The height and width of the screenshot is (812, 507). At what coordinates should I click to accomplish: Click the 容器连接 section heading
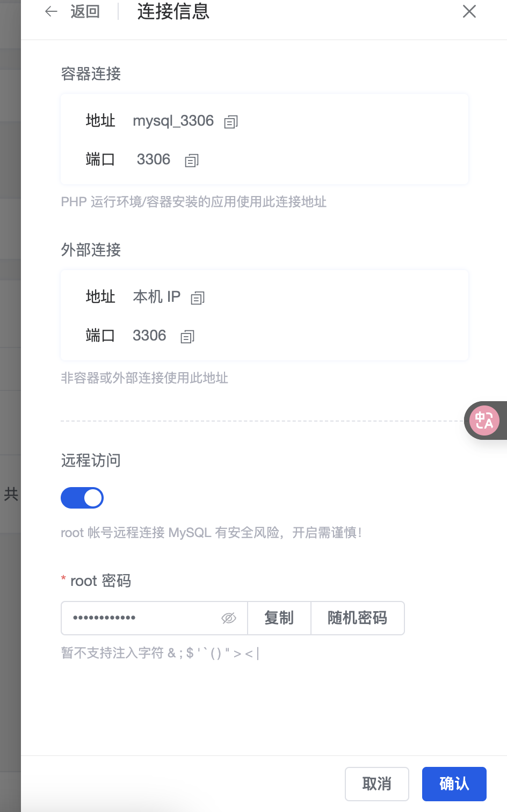[x=91, y=74]
